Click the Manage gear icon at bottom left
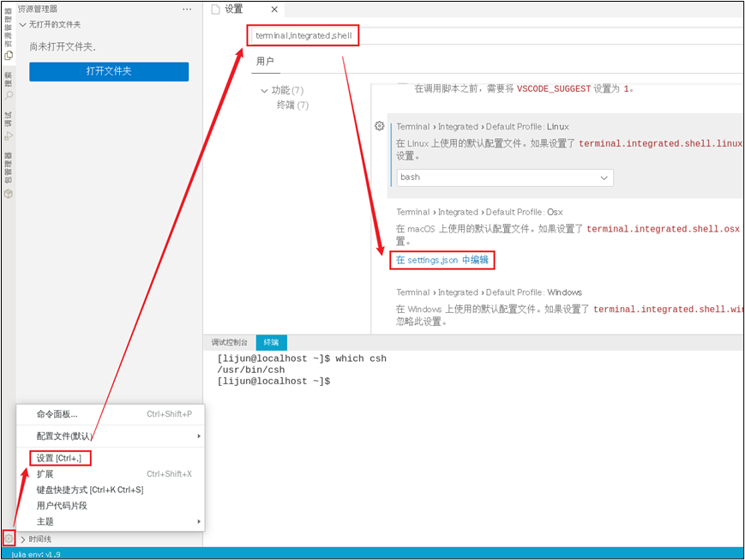 point(9,539)
